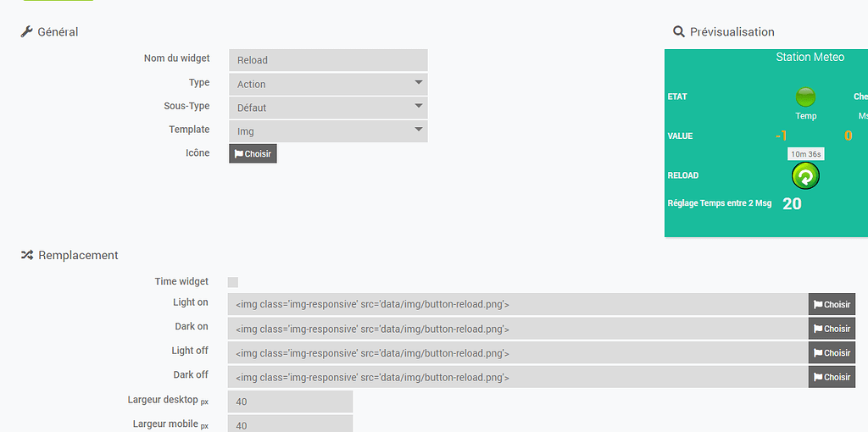
Task: Click the Temp label under the green light
Action: (806, 116)
